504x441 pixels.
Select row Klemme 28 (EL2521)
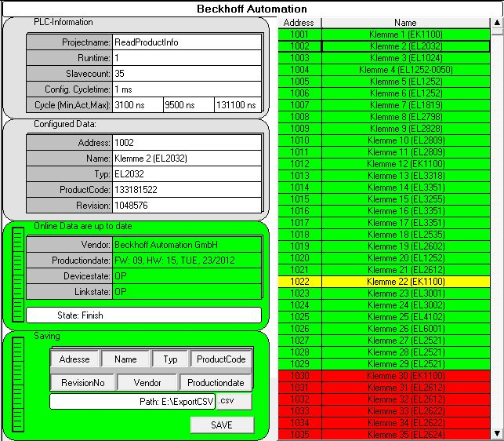point(384,352)
